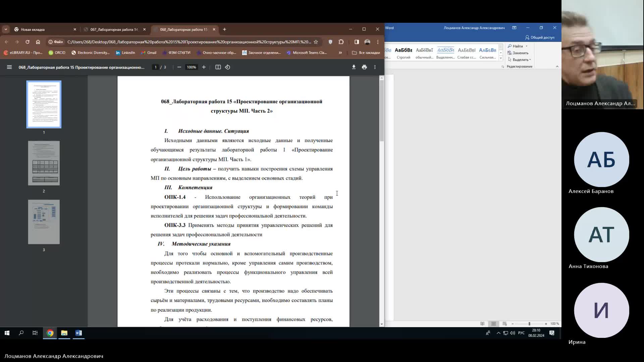Print the PDF document
This screenshot has width=644, height=362.
tap(364, 67)
